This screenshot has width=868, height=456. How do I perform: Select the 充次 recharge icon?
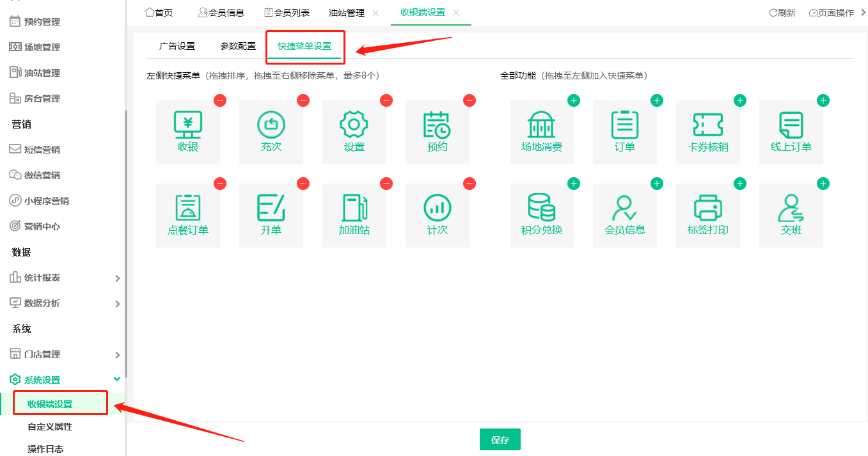271,132
